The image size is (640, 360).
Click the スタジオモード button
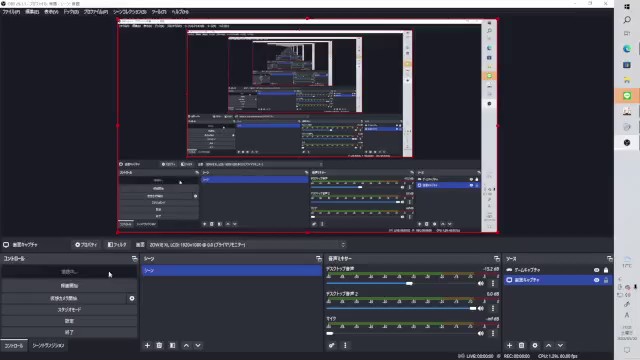(69, 310)
